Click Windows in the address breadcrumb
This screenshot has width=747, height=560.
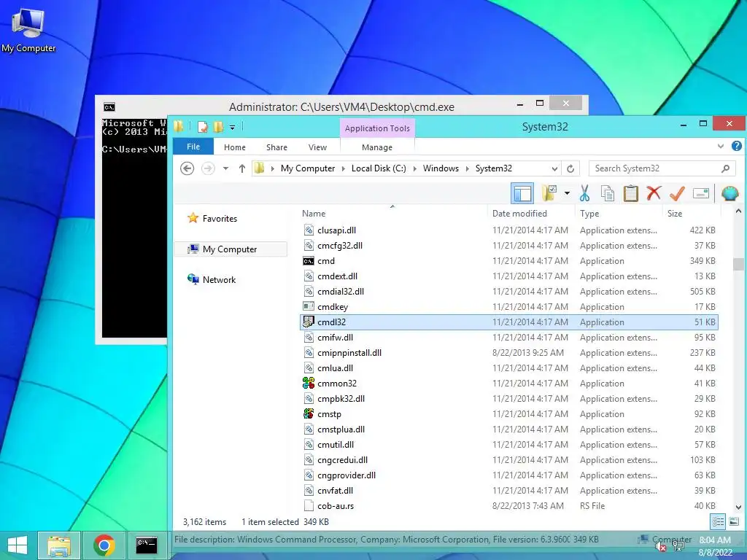(x=441, y=168)
